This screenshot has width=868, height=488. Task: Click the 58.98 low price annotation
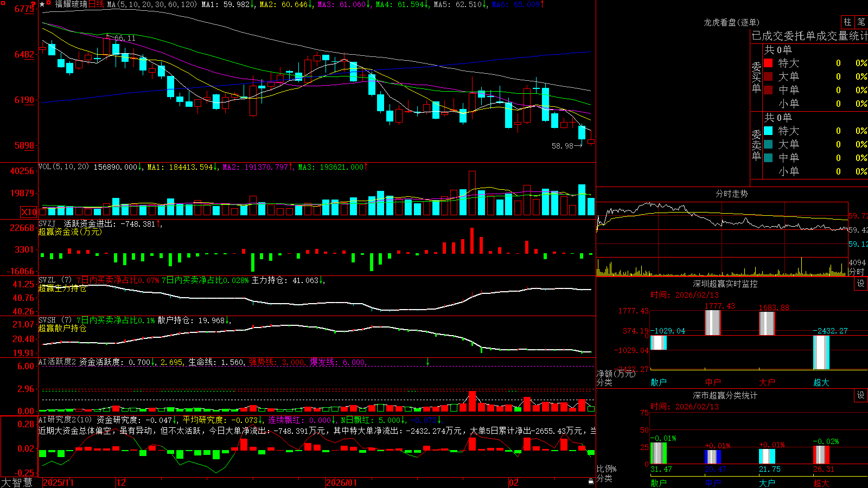click(x=563, y=146)
